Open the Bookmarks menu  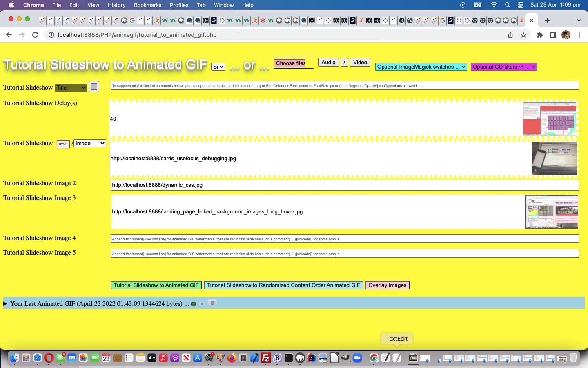147,5
